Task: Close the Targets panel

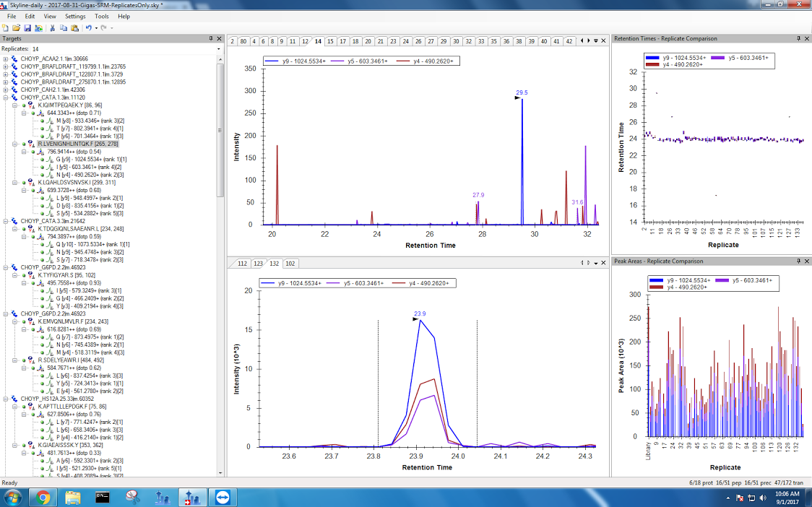Action: pos(220,38)
